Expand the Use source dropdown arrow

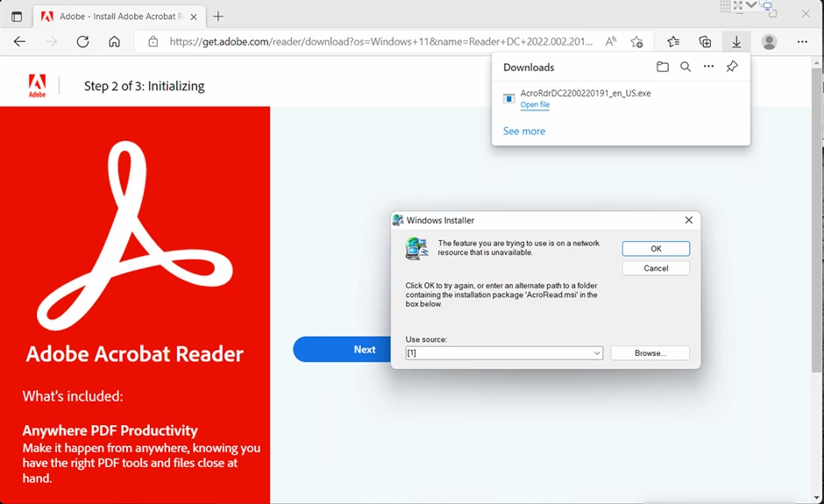click(x=597, y=353)
